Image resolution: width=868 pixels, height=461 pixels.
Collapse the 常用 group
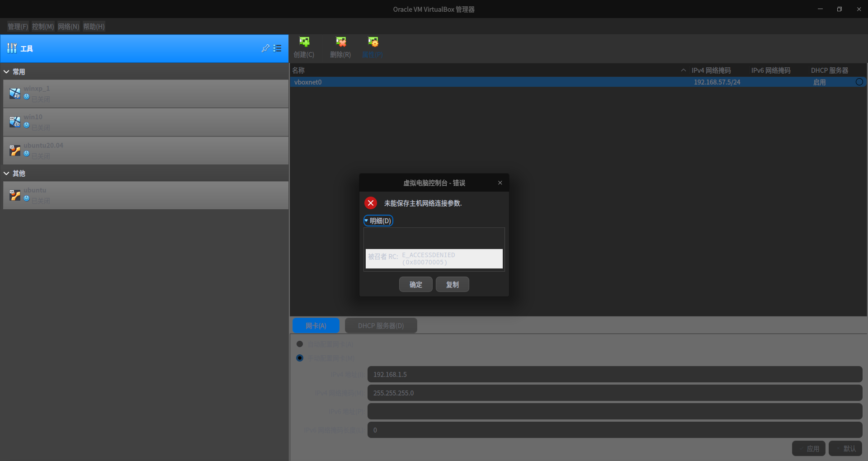[x=6, y=71]
